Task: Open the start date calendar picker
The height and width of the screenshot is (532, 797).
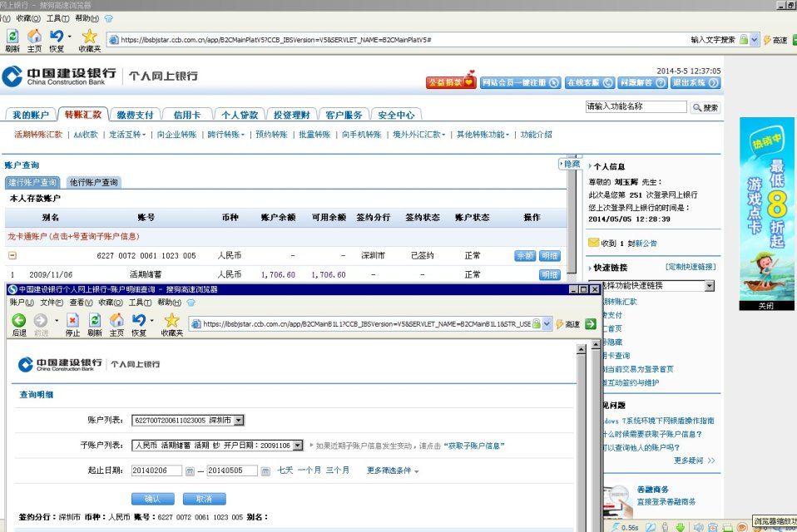Action: [x=190, y=471]
